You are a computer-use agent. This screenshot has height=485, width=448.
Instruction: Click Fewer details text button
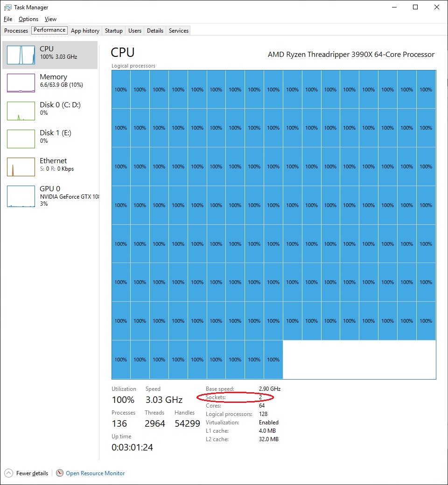coord(32,473)
